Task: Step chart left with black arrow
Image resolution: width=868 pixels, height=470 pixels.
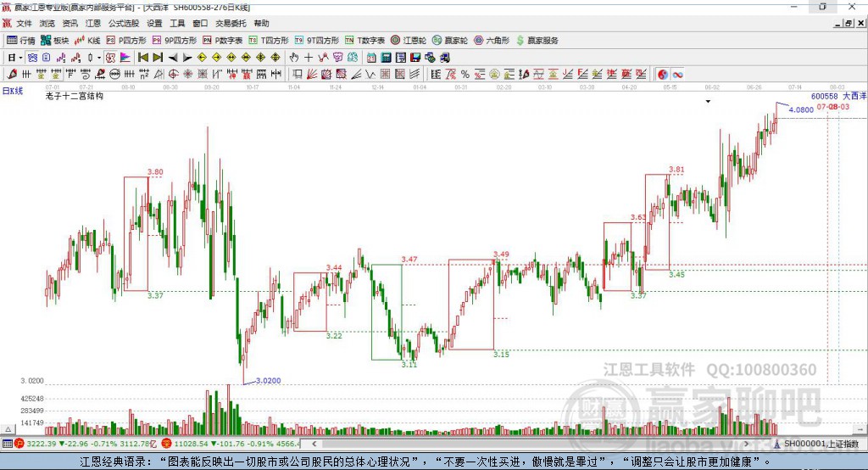Action: pos(173,58)
